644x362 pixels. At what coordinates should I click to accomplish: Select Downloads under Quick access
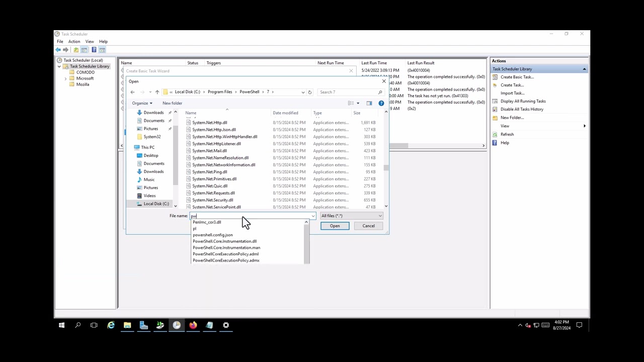[x=153, y=113]
